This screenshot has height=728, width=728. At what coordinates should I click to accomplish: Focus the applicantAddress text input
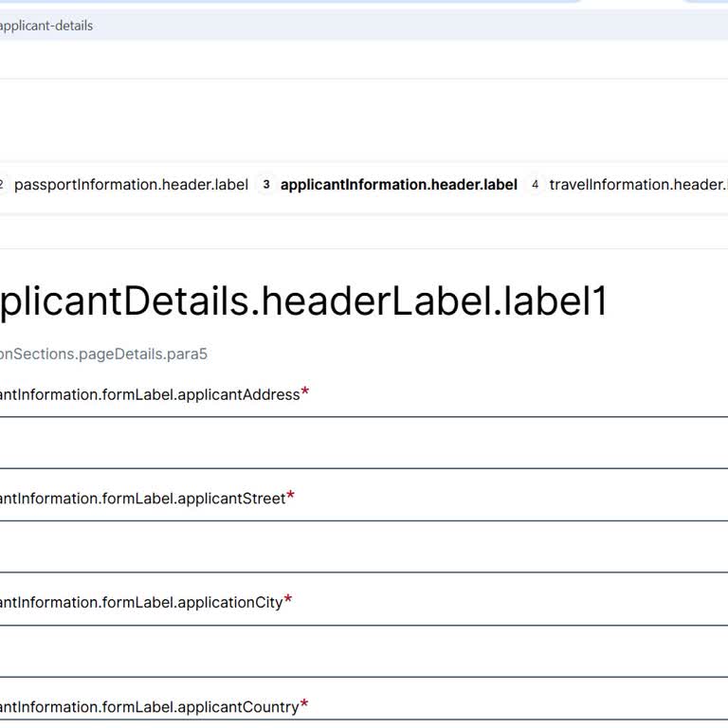pos(364,443)
